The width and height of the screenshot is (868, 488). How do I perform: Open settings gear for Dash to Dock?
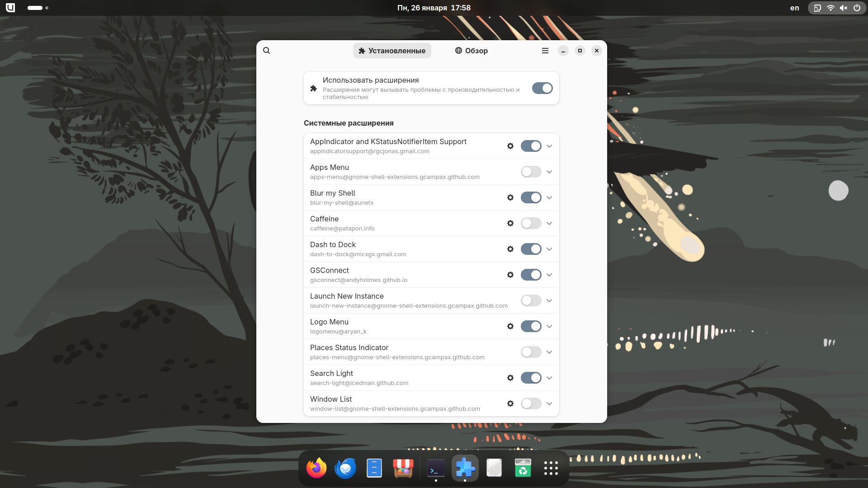coord(510,249)
